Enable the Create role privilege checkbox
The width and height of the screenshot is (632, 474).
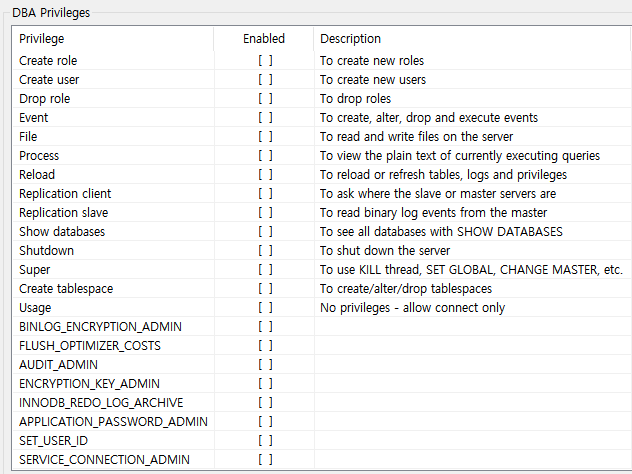click(265, 60)
